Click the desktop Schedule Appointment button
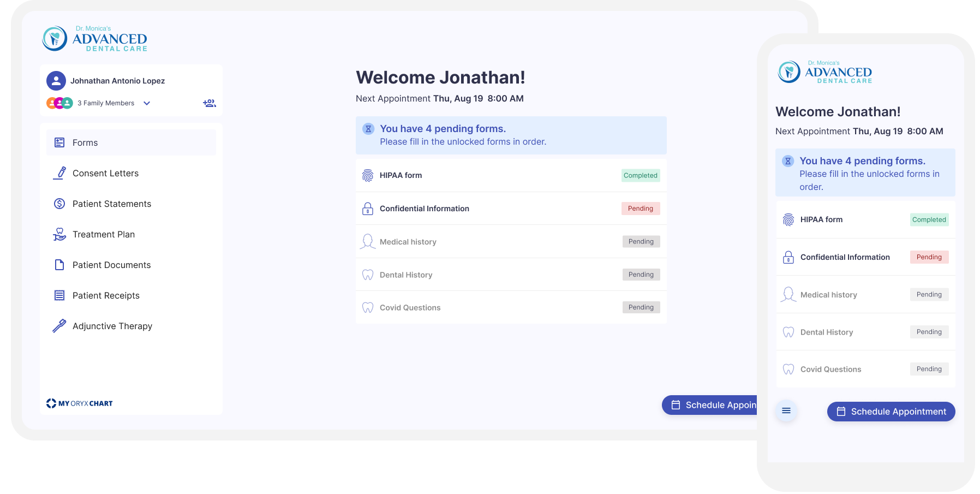 click(710, 405)
